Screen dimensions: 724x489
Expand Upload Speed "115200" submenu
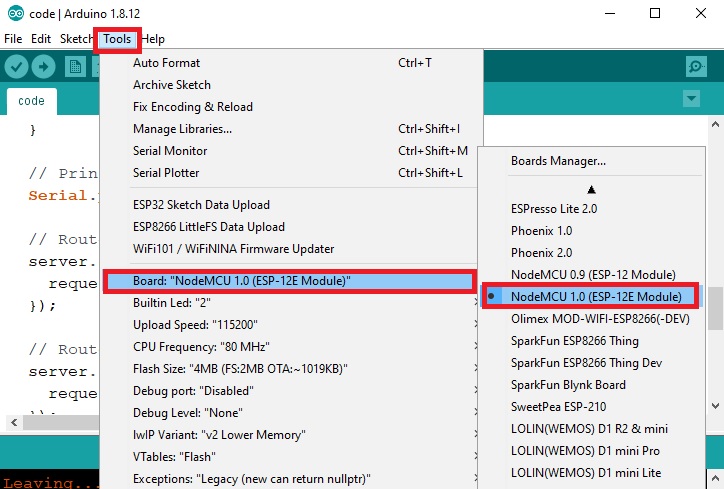[291, 325]
